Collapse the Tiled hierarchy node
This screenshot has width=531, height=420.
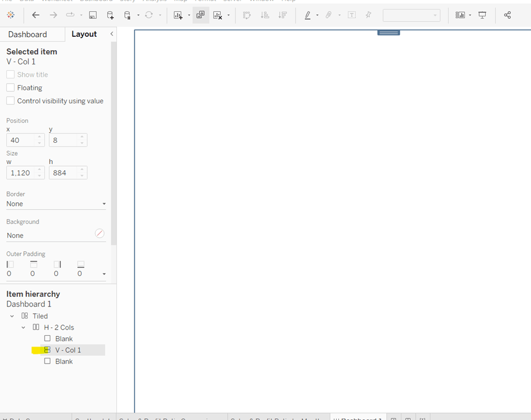pyautogui.click(x=12, y=316)
